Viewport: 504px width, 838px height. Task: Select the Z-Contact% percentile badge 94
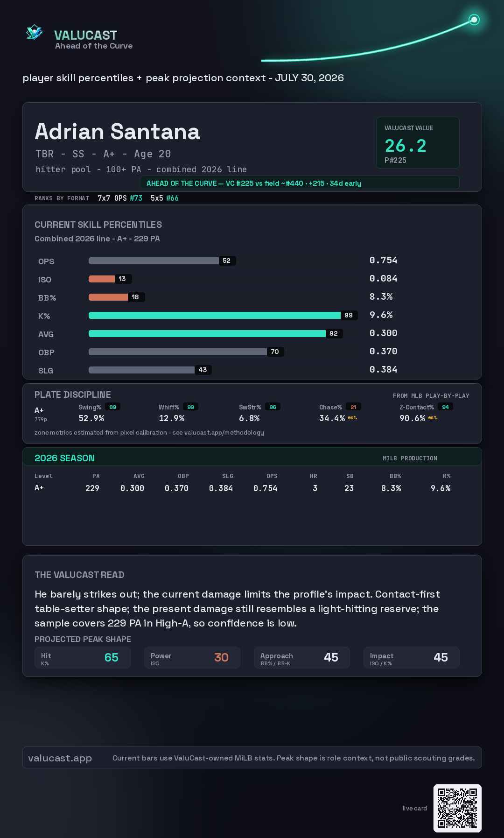[x=446, y=407]
